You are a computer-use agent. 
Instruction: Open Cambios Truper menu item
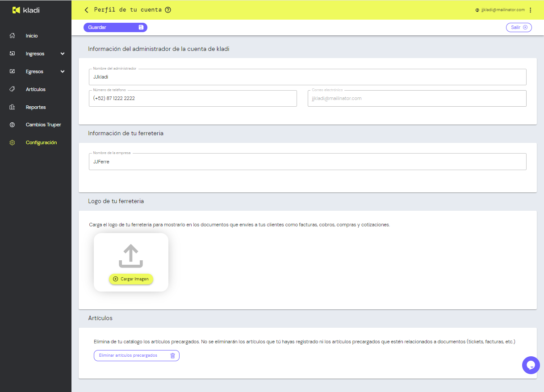[43, 125]
